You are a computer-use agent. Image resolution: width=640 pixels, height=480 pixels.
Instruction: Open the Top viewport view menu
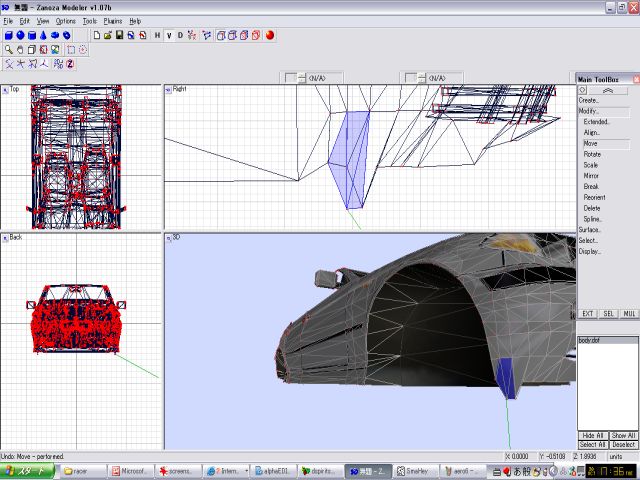tap(5, 89)
